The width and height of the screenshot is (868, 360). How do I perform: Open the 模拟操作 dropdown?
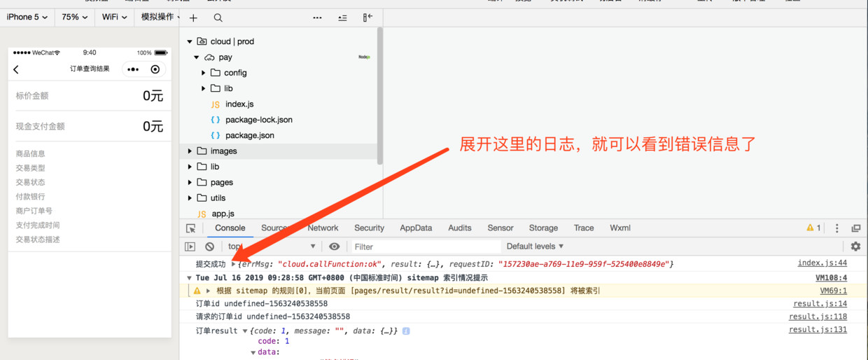click(x=160, y=17)
